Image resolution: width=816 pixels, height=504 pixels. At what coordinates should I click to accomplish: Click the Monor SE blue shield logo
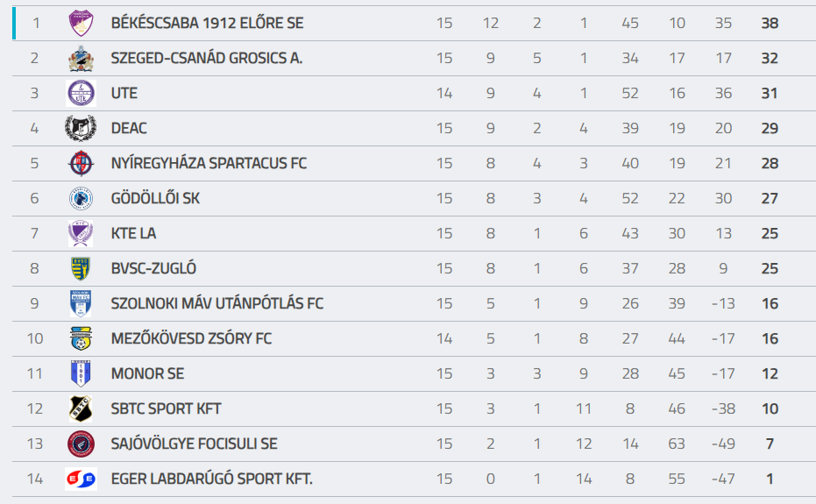81,373
